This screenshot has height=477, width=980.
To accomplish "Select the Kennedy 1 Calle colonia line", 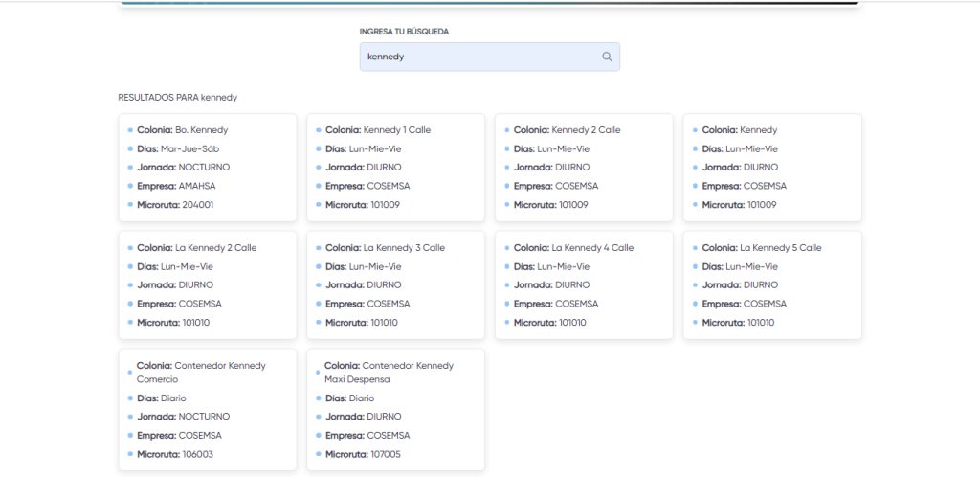I will [x=377, y=130].
